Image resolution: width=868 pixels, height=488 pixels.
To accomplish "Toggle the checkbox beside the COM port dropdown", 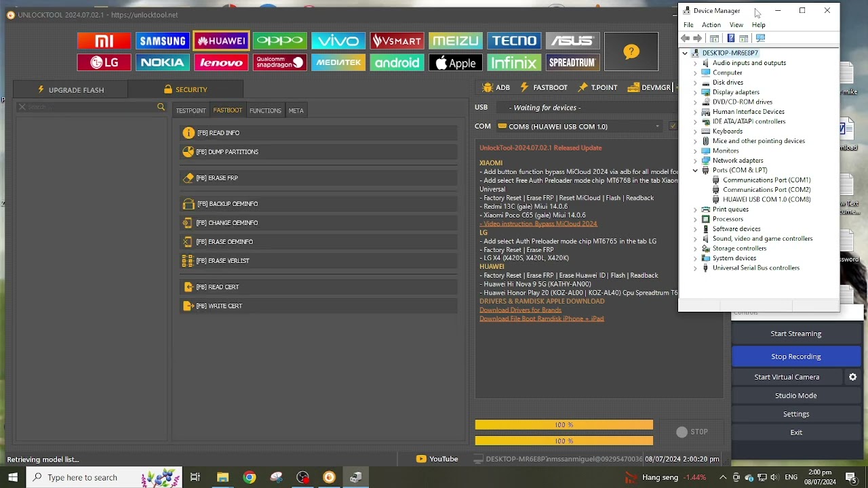I will (x=673, y=126).
